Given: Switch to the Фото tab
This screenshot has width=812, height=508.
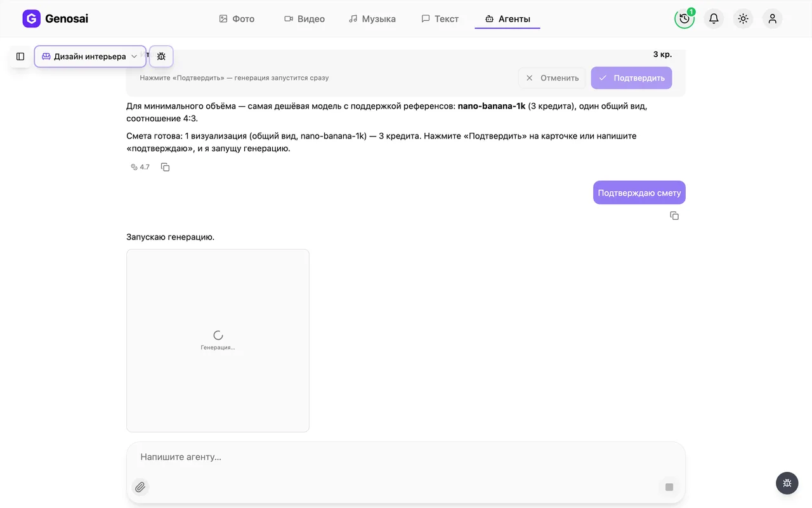Looking at the screenshot, I should click(237, 19).
